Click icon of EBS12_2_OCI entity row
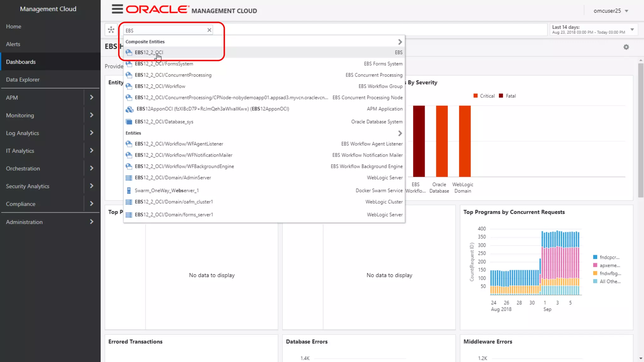 tap(129, 52)
